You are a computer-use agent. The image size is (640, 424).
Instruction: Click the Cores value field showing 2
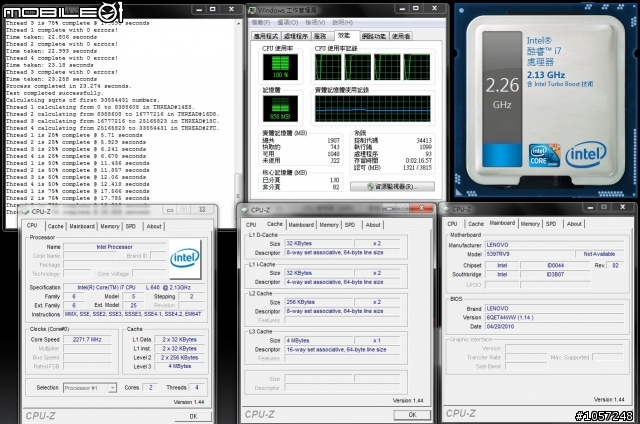[151, 388]
